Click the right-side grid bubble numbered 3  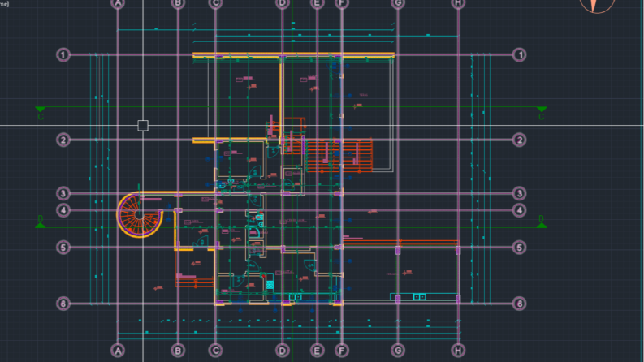click(520, 193)
